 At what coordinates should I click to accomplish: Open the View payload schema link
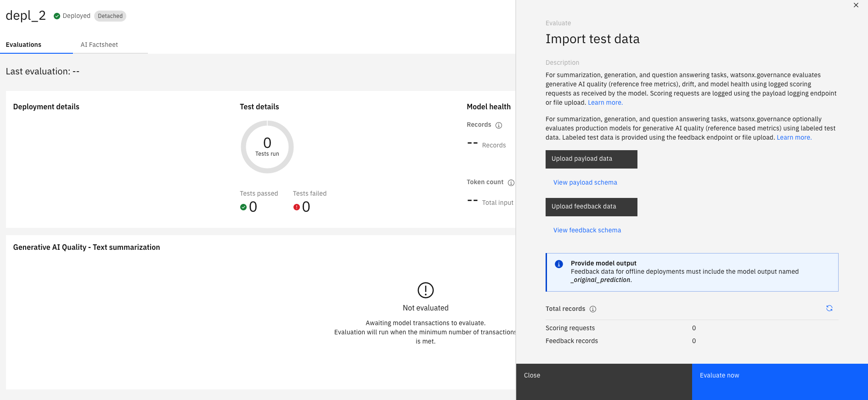[x=585, y=182]
